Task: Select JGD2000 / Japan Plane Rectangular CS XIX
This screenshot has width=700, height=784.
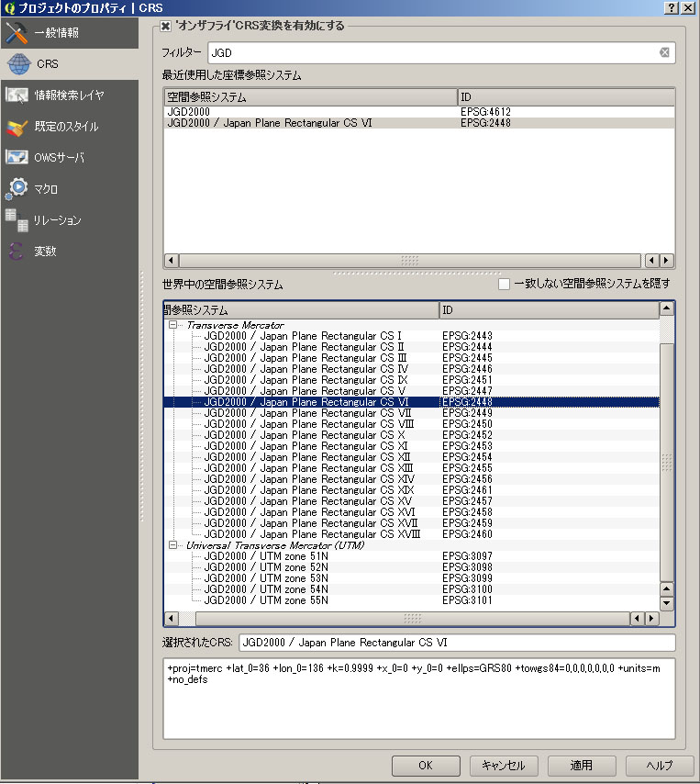Action: [309, 490]
